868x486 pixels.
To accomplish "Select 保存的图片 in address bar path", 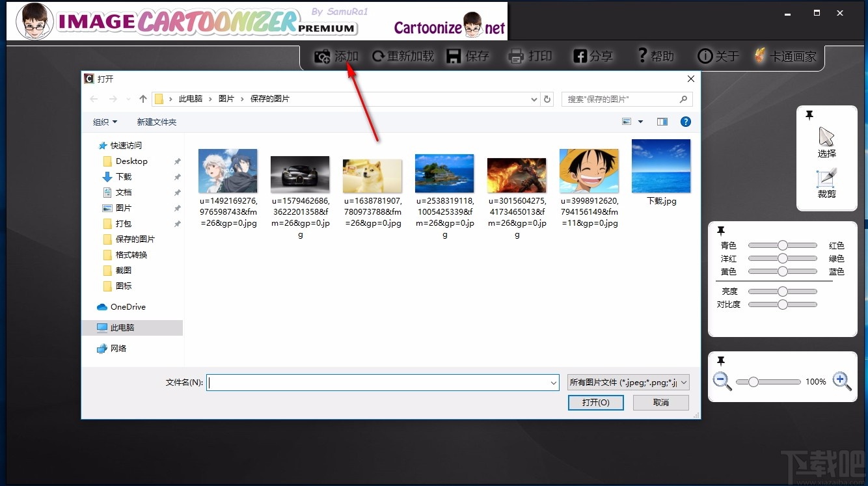I will (x=270, y=99).
